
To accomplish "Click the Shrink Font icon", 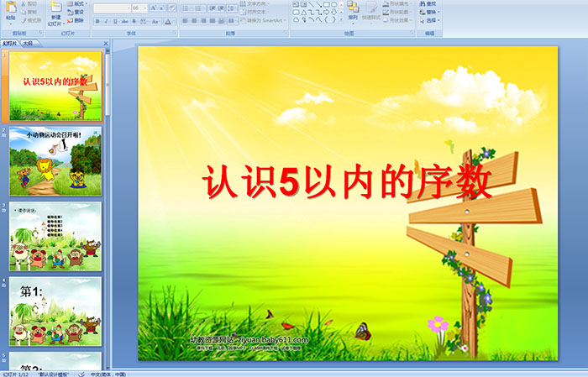I will pos(163,8).
